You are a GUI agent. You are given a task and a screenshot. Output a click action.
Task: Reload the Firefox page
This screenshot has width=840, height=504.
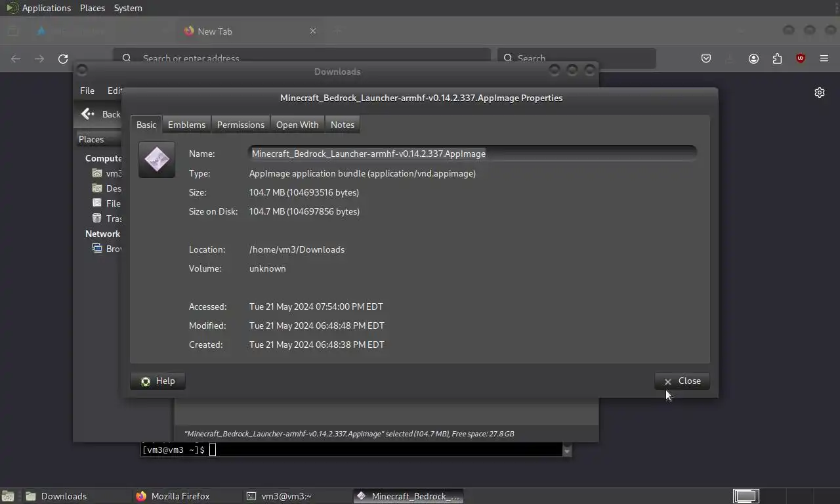(63, 58)
